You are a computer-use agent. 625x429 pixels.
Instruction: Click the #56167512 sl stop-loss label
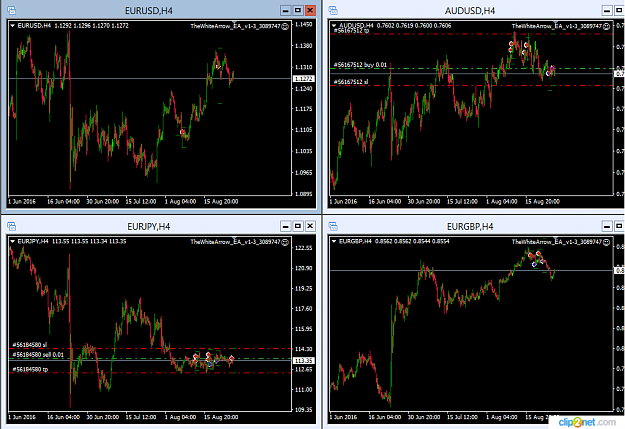tap(351, 82)
